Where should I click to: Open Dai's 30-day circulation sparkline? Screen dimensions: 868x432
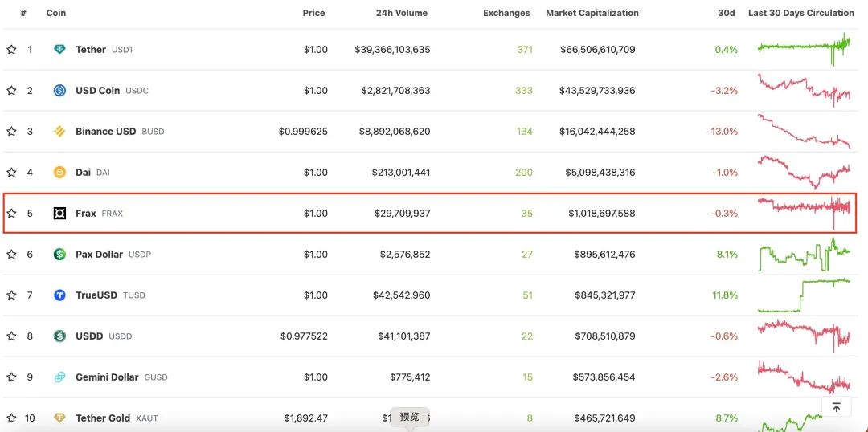click(804, 172)
